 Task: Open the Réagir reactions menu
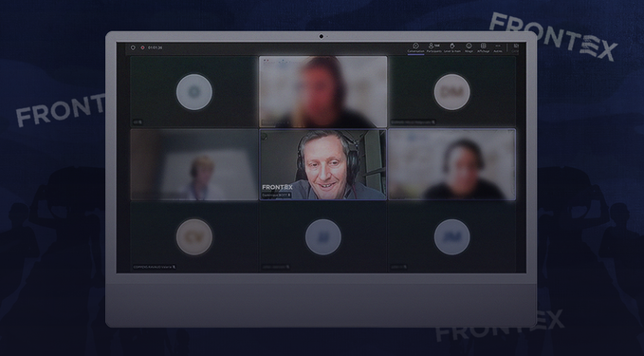coord(469,47)
